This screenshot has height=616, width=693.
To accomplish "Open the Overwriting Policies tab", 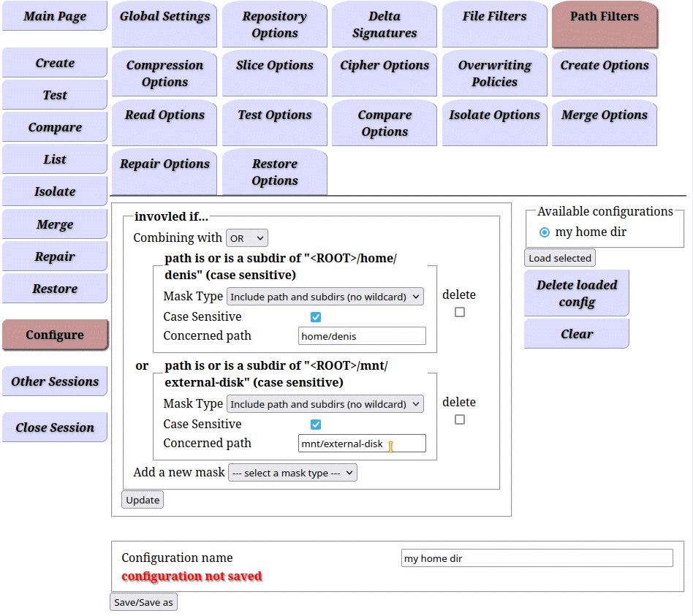I will (495, 73).
